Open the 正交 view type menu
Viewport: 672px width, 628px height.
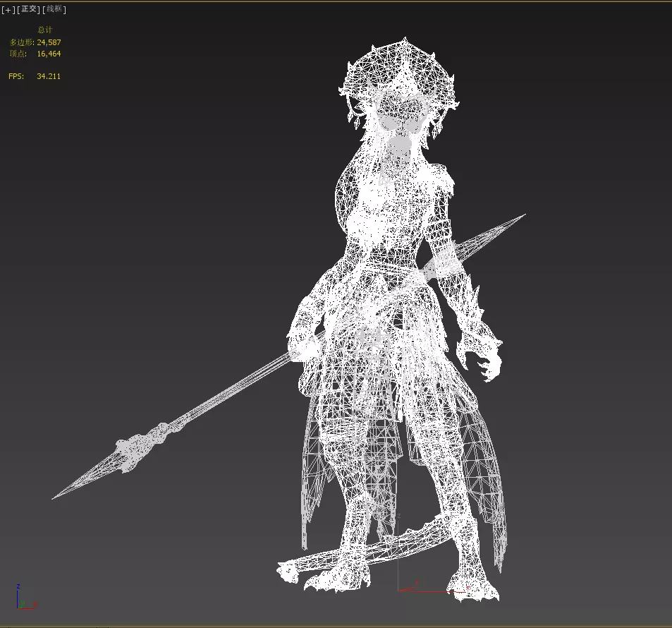[29, 9]
